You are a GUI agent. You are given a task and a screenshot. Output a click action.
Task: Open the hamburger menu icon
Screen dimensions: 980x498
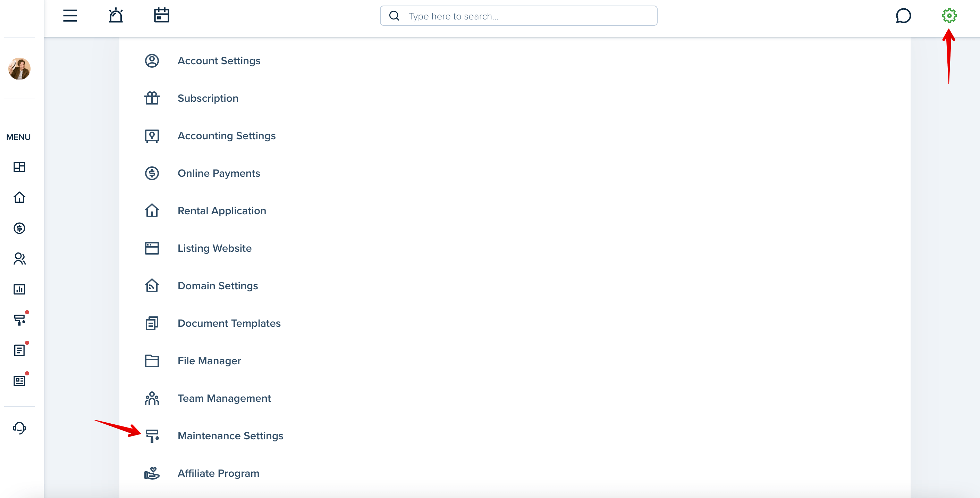pos(70,16)
